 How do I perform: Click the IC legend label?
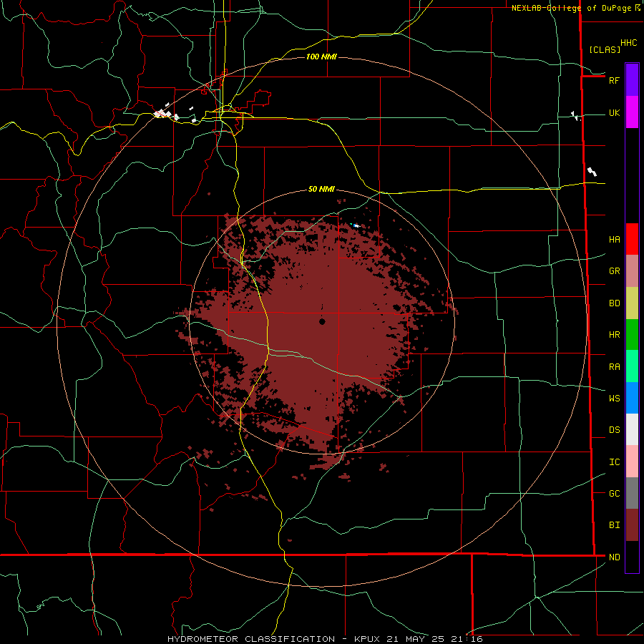[614, 462]
